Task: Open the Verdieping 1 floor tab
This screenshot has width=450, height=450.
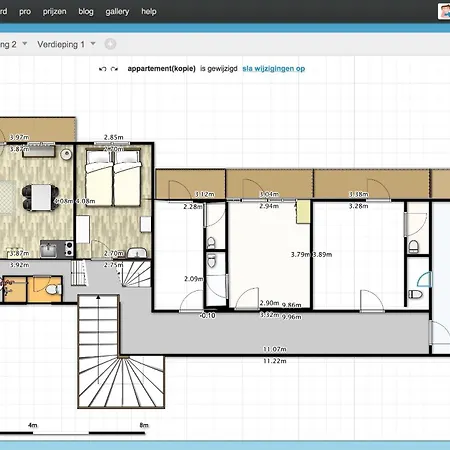Action: [x=61, y=44]
